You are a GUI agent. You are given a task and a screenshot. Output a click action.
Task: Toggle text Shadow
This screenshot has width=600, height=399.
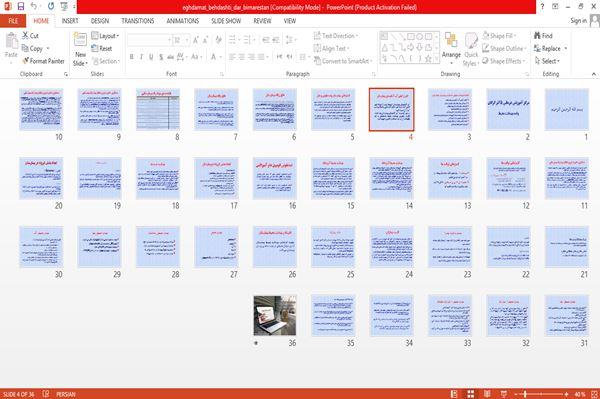tap(161, 57)
